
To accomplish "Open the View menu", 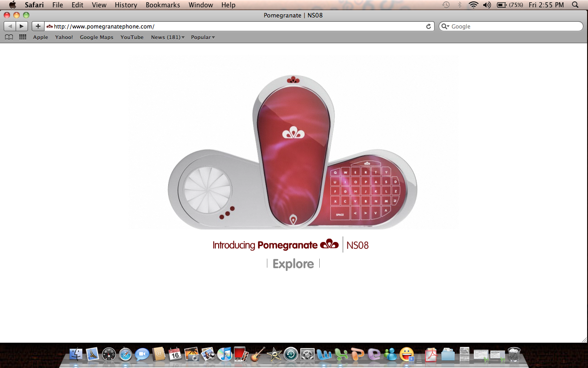I will pos(99,5).
